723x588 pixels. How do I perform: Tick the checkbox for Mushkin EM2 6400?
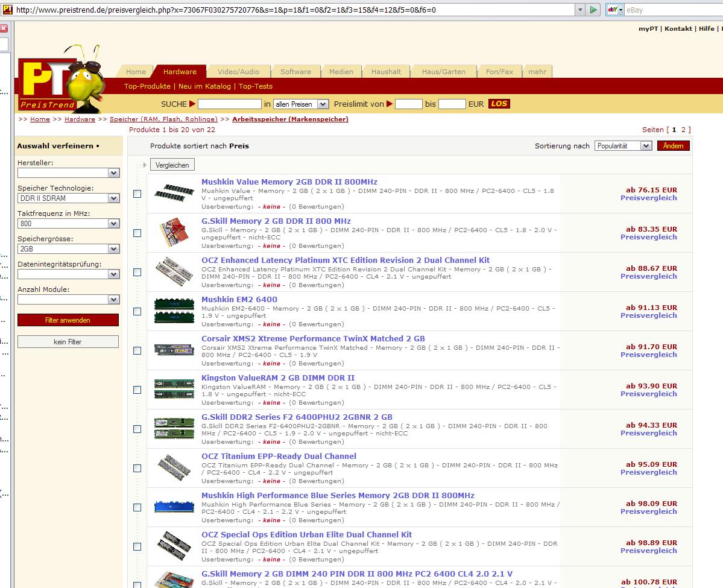[x=137, y=311]
